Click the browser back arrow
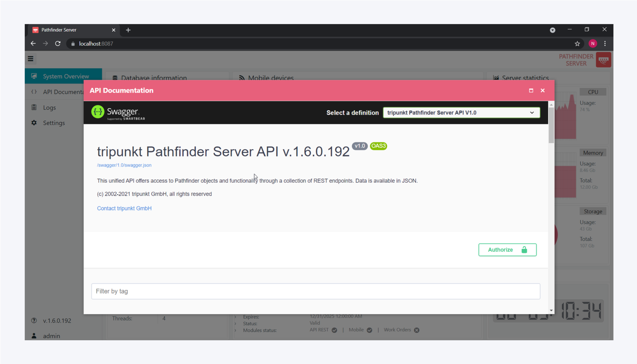Viewport: 637px width, 364px height. 33,43
